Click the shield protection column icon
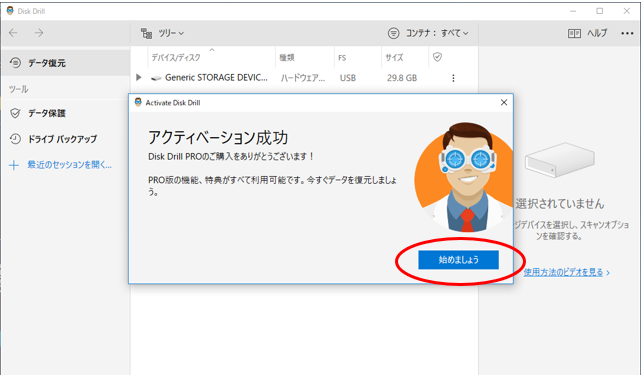This screenshot has width=642, height=376. (x=437, y=57)
